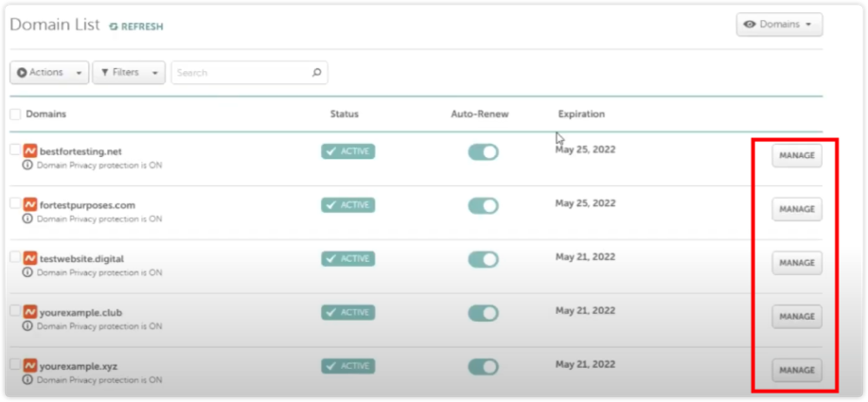868x402 pixels.
Task: Open the Domains view dropdown
Action: pos(779,25)
